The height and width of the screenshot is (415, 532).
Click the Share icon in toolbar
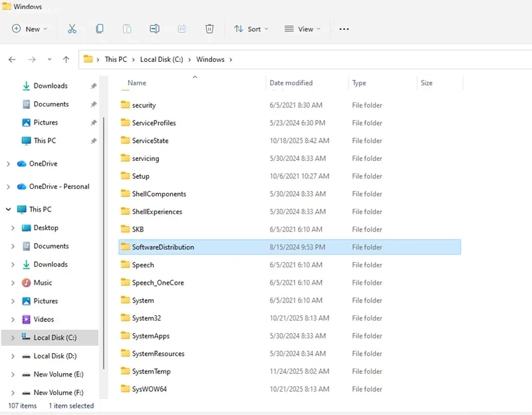[x=182, y=29]
